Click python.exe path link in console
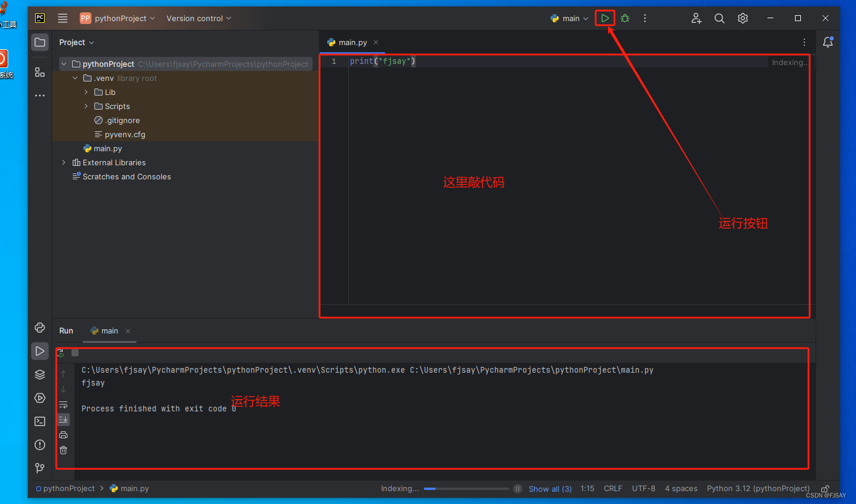Viewport: 856px width, 504px height. 243,370
